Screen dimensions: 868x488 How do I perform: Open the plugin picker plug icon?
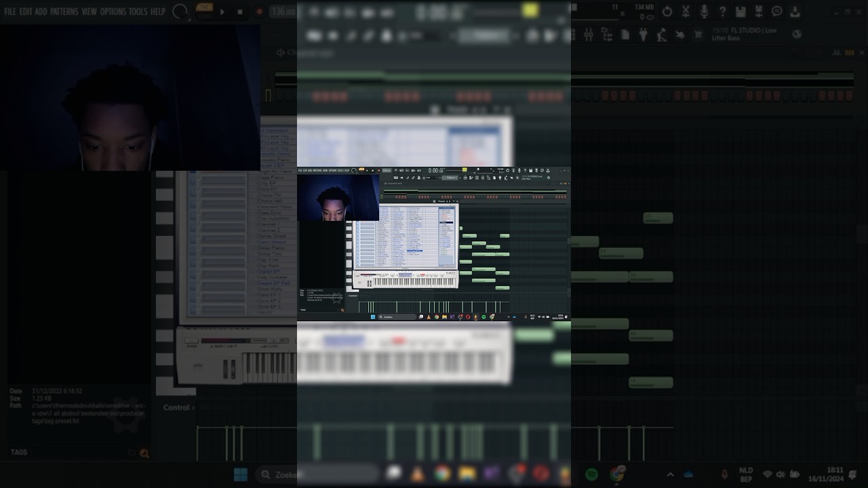point(643,35)
